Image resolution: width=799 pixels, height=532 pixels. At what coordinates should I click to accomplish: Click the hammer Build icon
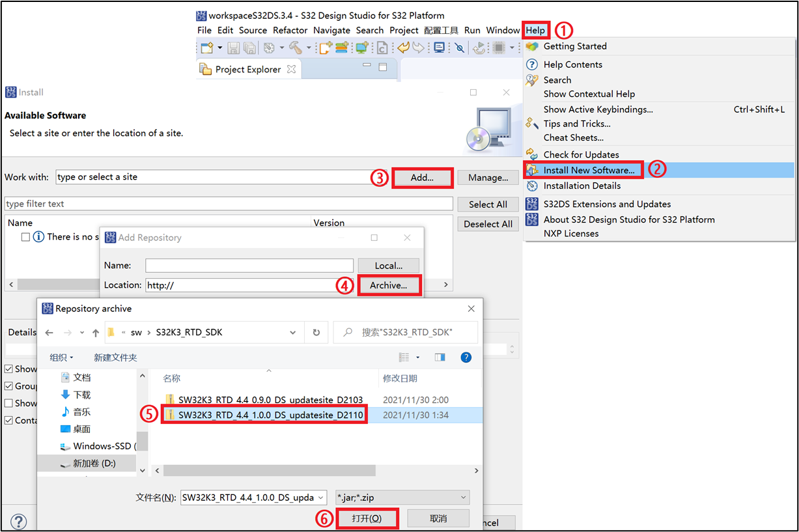[295, 48]
